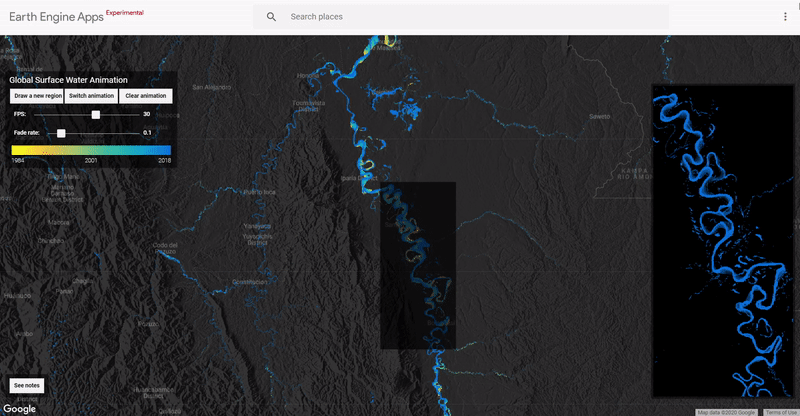800x416 pixels.
Task: Click the Experimental label
Action: 125,12
